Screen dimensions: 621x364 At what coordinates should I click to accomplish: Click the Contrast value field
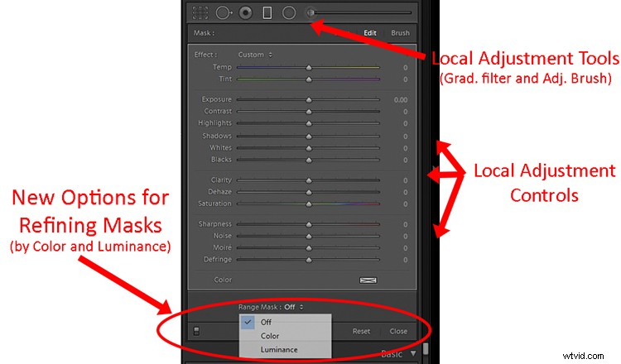click(x=405, y=112)
